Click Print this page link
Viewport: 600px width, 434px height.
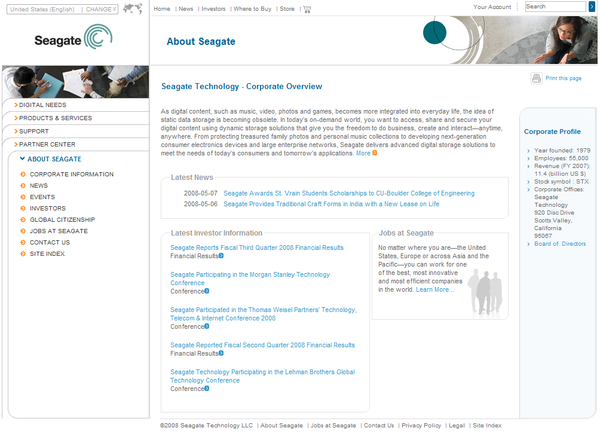coord(563,78)
